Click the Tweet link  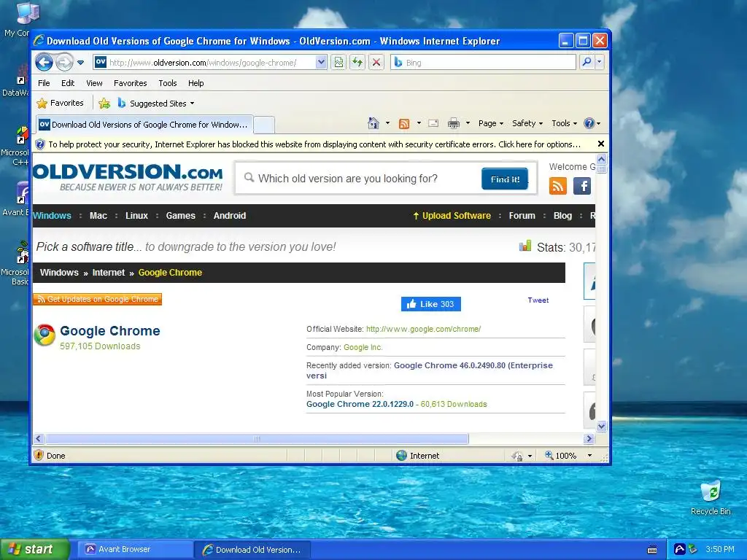[538, 300]
